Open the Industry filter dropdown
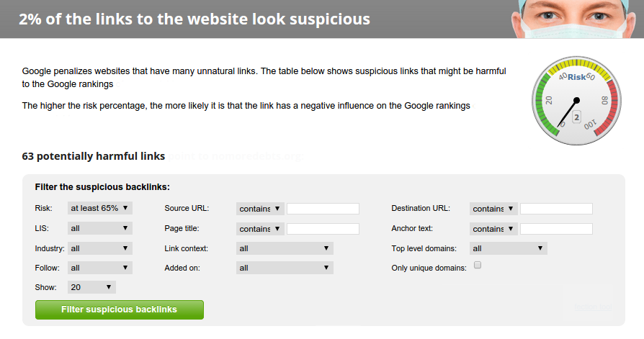This screenshot has height=339, width=644. click(100, 248)
